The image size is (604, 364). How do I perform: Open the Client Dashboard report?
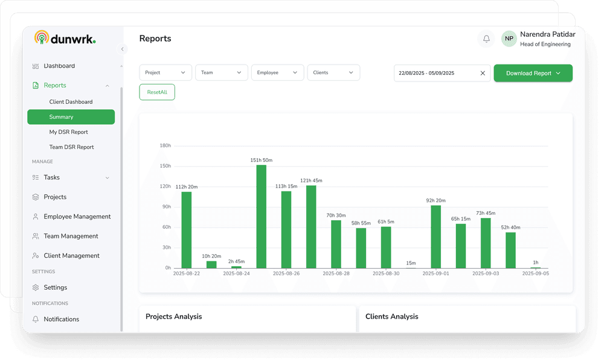[x=70, y=101]
